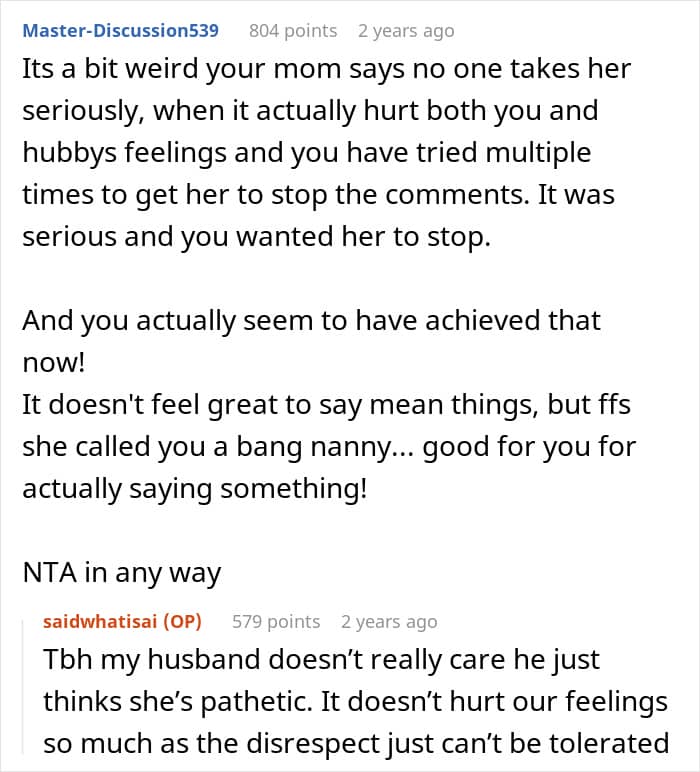Click 'And you actually seem to have achieved' line
Image resolution: width=700 pixels, height=772 pixels.
[x=311, y=321]
